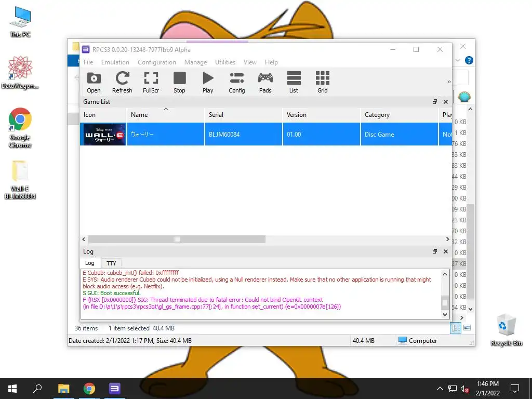Viewport: 532px width, 399px height.
Task: Sort game list by Name column
Action: pyautogui.click(x=166, y=115)
